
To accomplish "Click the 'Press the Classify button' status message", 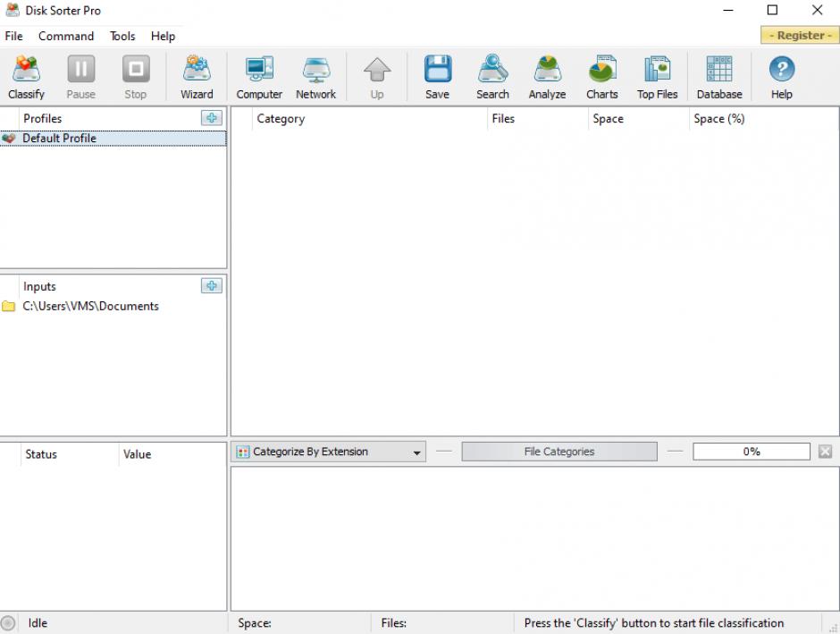I will pos(653,623).
